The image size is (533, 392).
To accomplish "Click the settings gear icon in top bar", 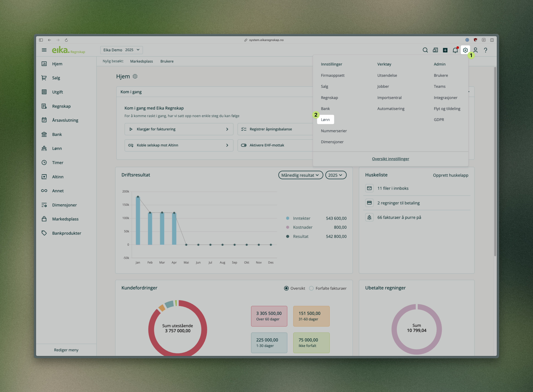I will click(465, 50).
